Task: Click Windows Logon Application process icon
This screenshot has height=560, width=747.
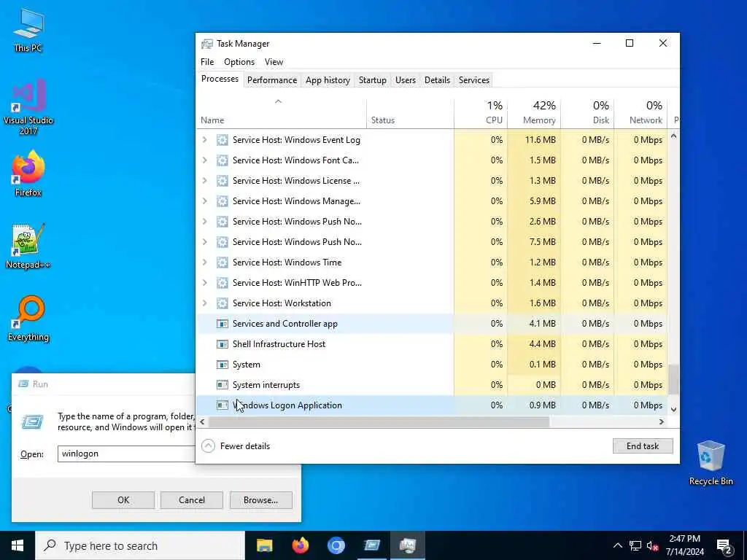Action: pyautogui.click(x=222, y=405)
